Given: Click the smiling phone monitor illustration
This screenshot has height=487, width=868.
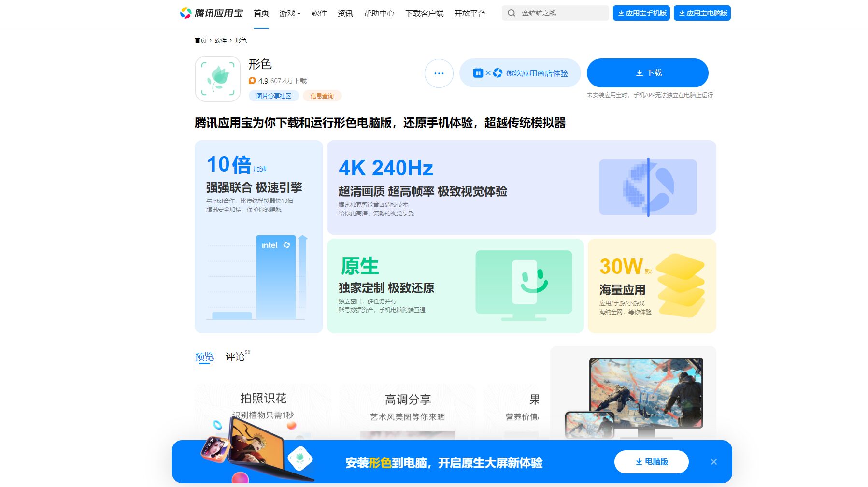Looking at the screenshot, I should [x=524, y=285].
